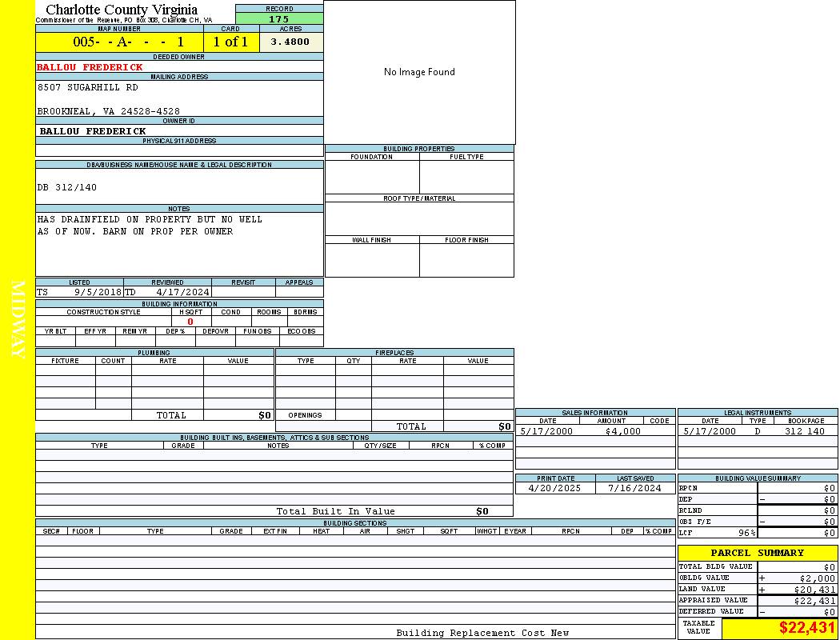Click the red deeded owner name BALLOU FREDERICK
The height and width of the screenshot is (640, 840).
pyautogui.click(x=90, y=67)
